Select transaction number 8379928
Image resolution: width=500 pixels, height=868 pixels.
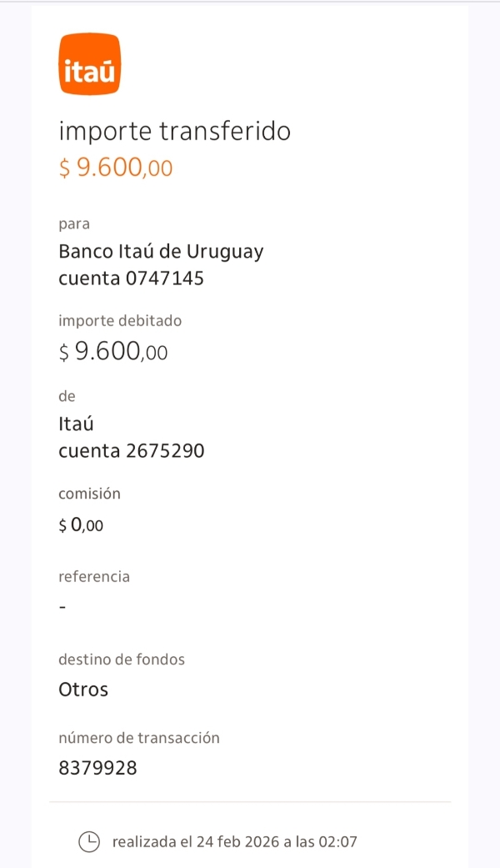pos(97,768)
